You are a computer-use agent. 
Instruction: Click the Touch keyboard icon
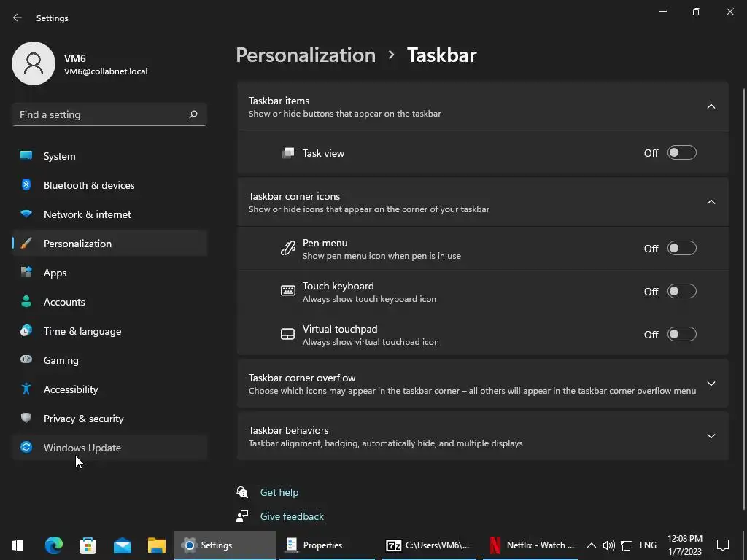(287, 291)
